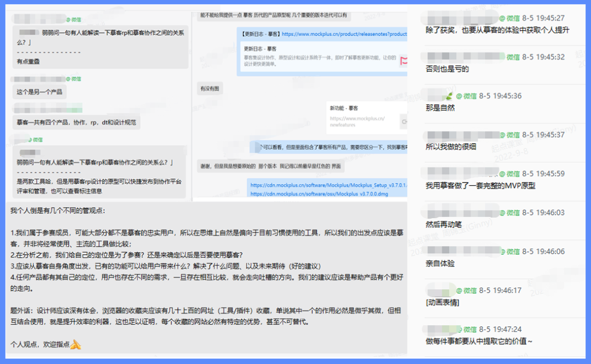Select the paragraph starting 题外话：设计师应该深有体会
The height and width of the screenshot is (364, 591).
(206, 316)
